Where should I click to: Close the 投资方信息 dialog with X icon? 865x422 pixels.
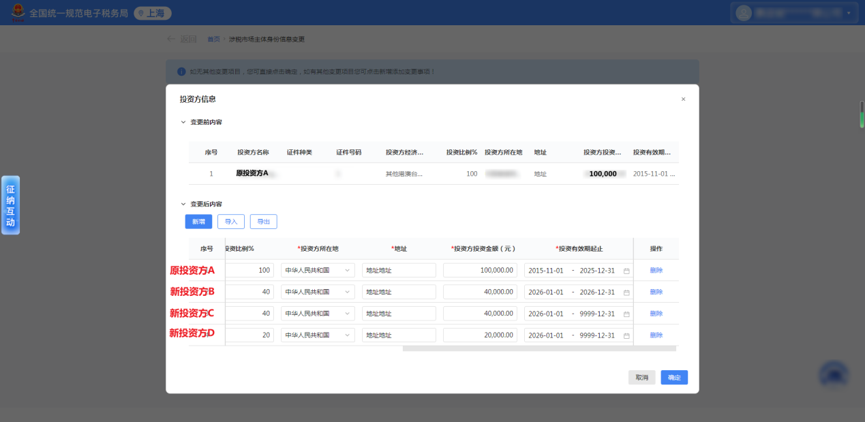(x=683, y=99)
